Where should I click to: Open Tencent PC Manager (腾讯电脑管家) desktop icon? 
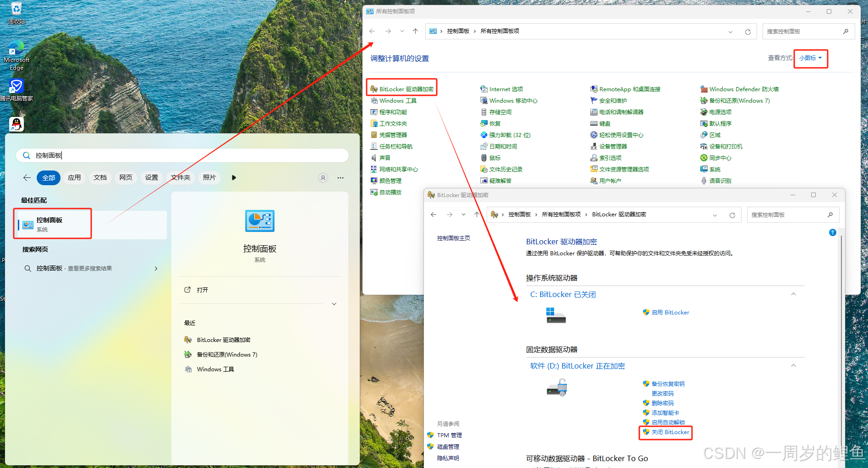(16, 89)
